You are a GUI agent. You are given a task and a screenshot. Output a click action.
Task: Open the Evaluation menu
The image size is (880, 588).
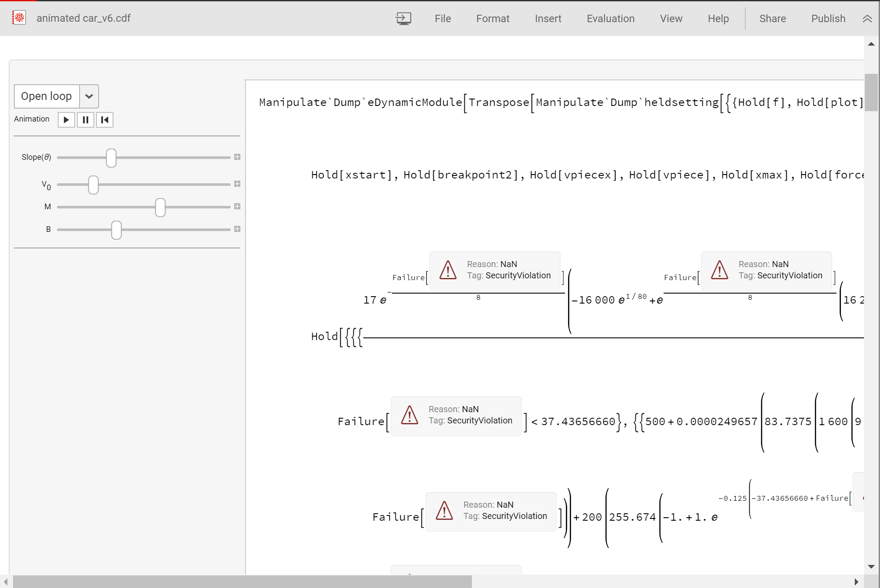(x=610, y=18)
